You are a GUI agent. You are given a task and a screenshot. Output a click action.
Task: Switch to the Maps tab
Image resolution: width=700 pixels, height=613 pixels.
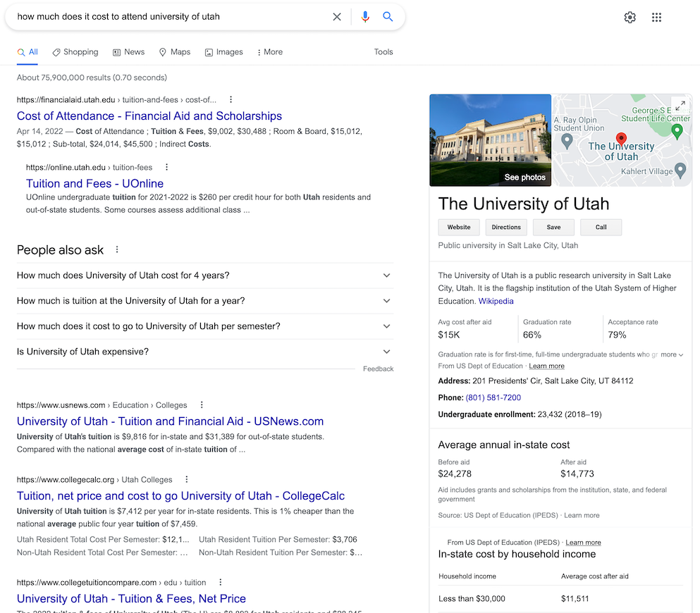tap(175, 52)
